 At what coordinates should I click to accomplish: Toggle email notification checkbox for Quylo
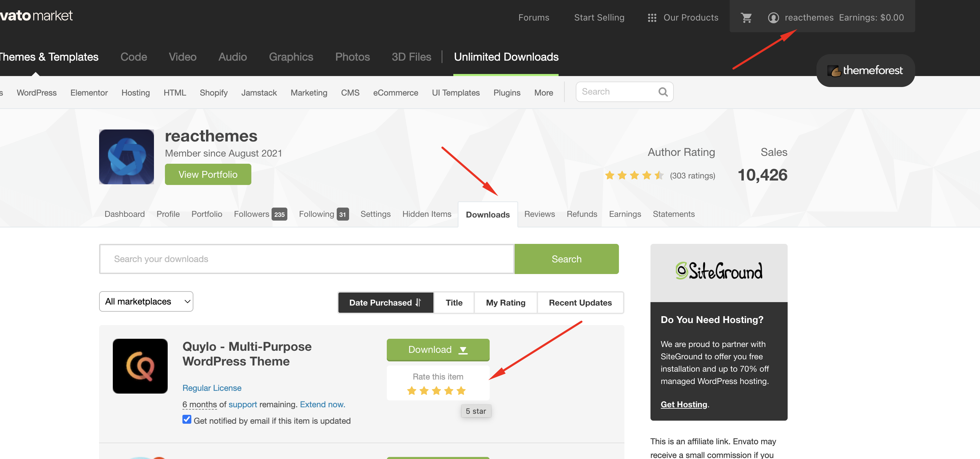(x=187, y=420)
